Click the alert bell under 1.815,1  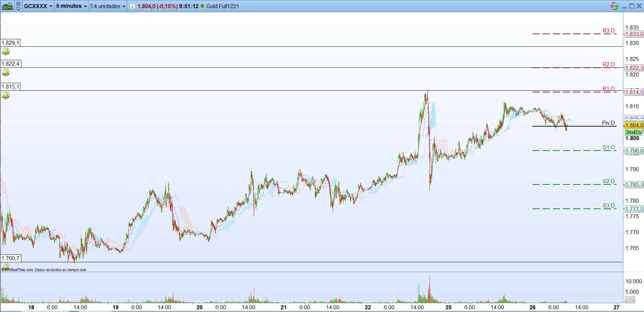6,95
